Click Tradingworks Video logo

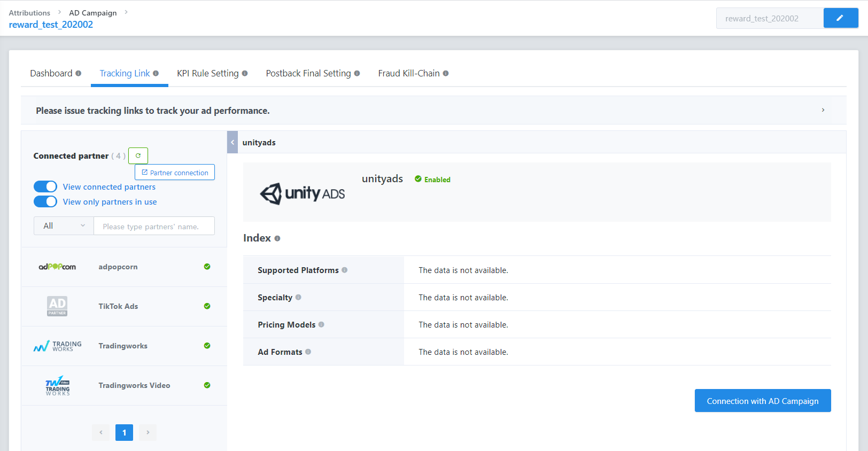click(x=58, y=385)
